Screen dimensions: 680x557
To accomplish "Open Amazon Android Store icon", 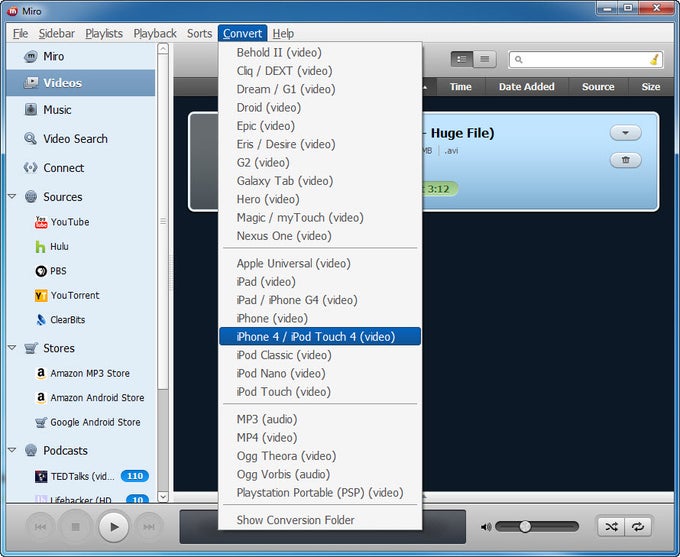I will tap(41, 397).
